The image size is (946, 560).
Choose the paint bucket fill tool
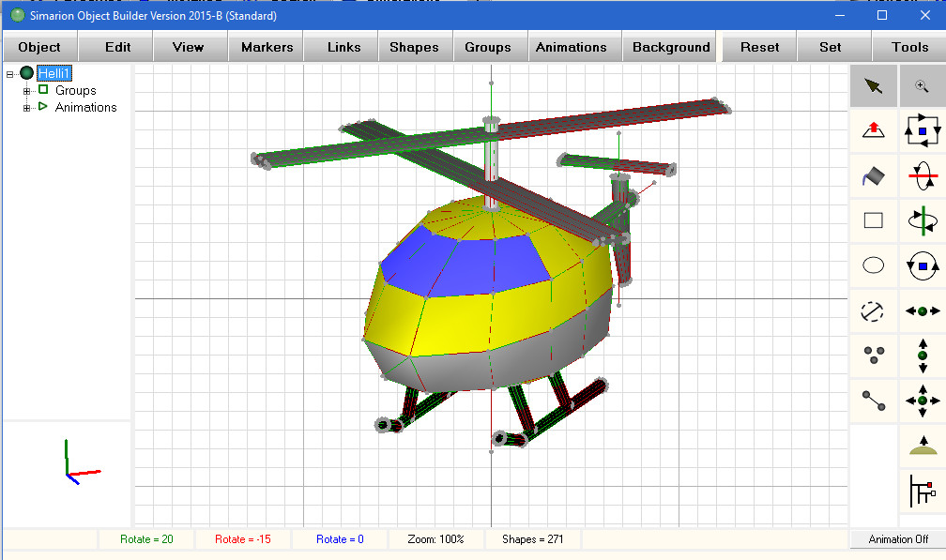873,175
